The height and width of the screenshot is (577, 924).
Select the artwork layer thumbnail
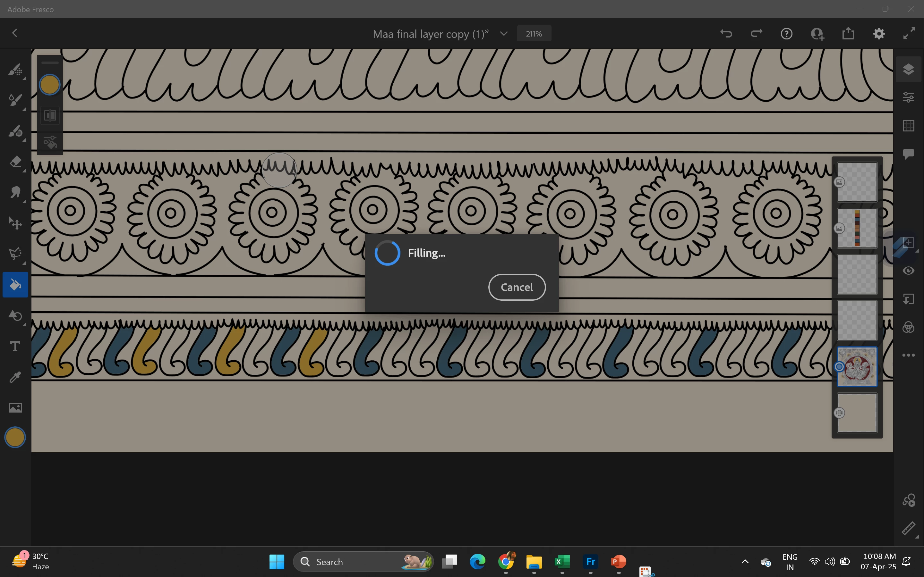(857, 366)
